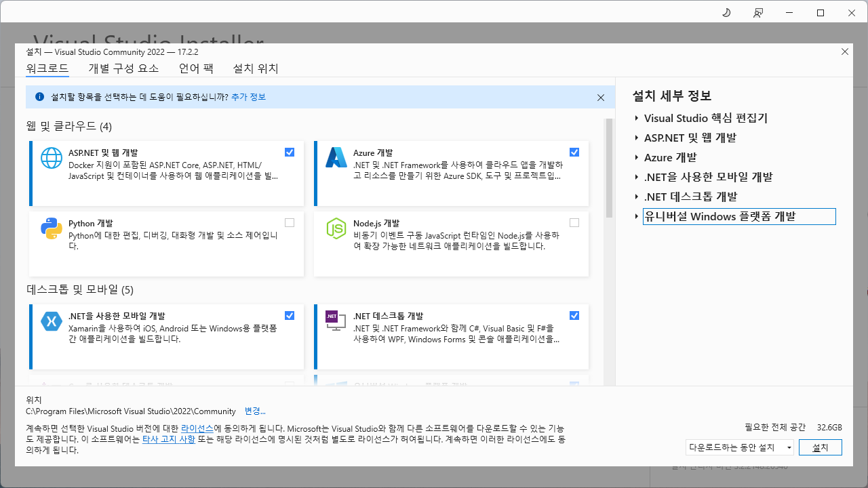Switch to 워크로드 tab
The width and height of the screenshot is (868, 488).
[47, 68]
